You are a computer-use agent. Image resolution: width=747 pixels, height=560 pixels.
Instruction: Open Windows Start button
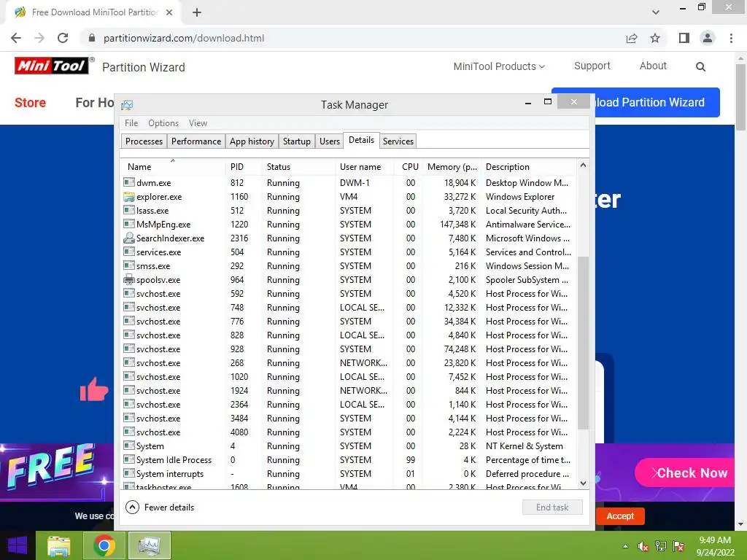click(18, 545)
